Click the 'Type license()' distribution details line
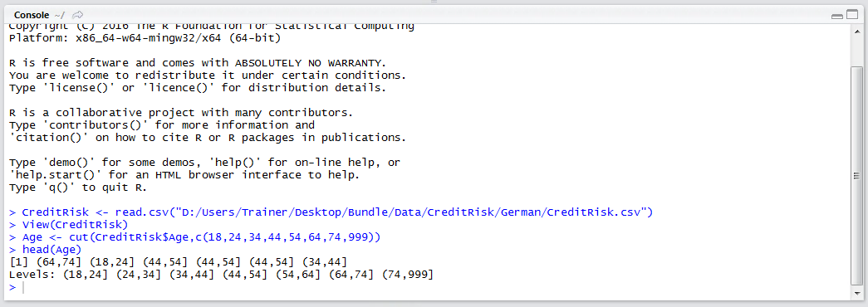The width and height of the screenshot is (868, 307). (197, 87)
